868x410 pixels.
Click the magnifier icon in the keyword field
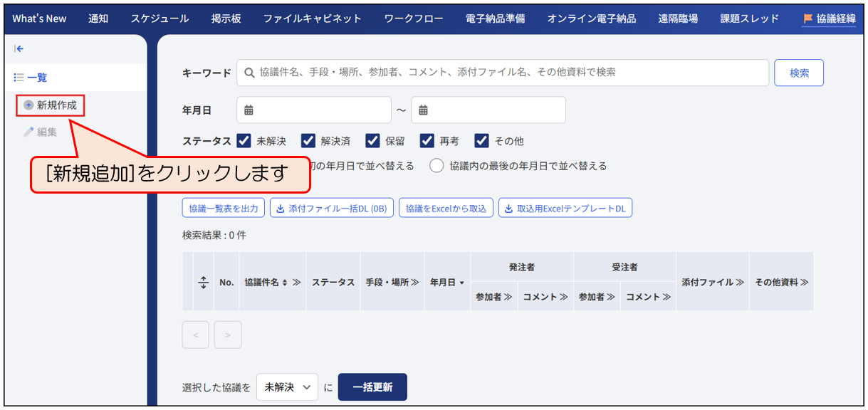click(x=249, y=73)
